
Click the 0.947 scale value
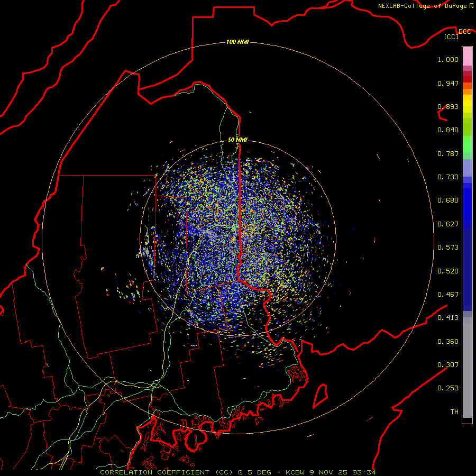[448, 83]
